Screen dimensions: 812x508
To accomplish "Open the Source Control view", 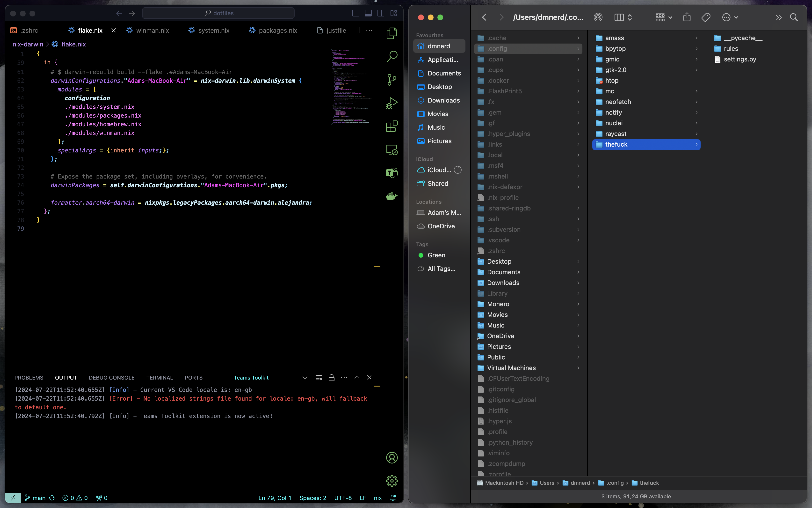I will click(391, 80).
